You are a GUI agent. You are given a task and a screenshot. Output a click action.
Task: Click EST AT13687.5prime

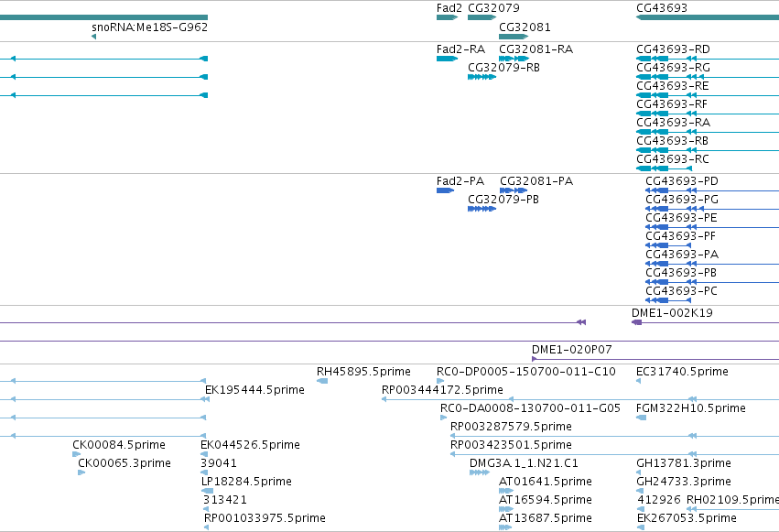pos(505,527)
